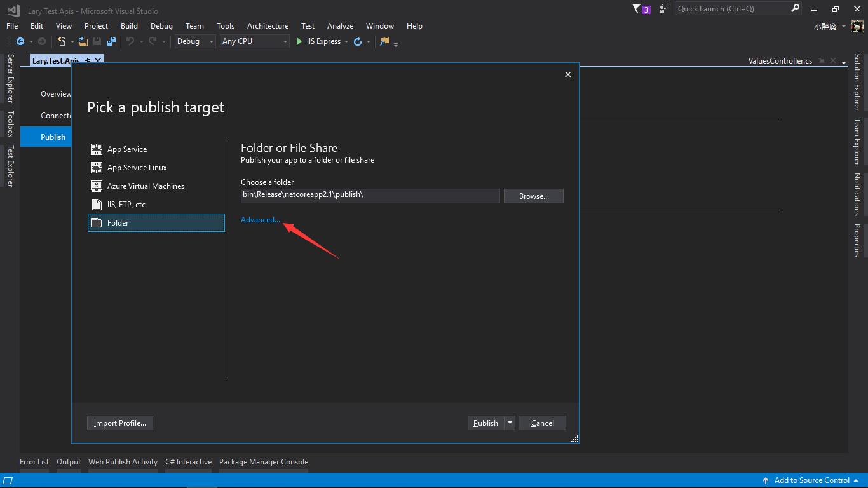Click the Navigate Backward arrow icon
Viewport: 868px width, 488px height.
pyautogui.click(x=20, y=41)
